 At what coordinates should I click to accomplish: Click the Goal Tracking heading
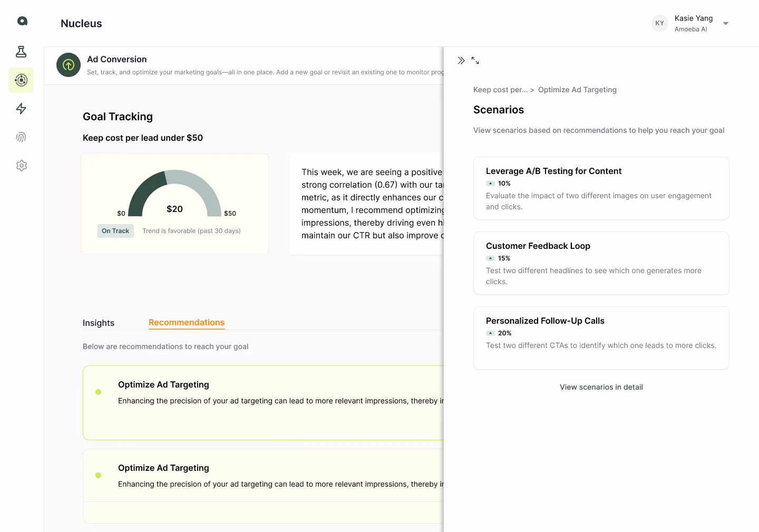(x=118, y=117)
